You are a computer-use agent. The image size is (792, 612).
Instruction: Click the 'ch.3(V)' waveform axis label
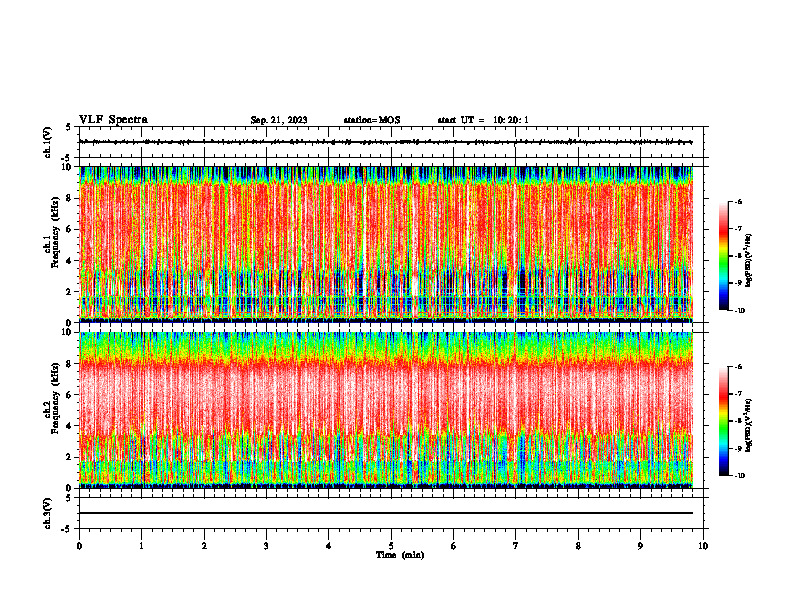[48, 513]
